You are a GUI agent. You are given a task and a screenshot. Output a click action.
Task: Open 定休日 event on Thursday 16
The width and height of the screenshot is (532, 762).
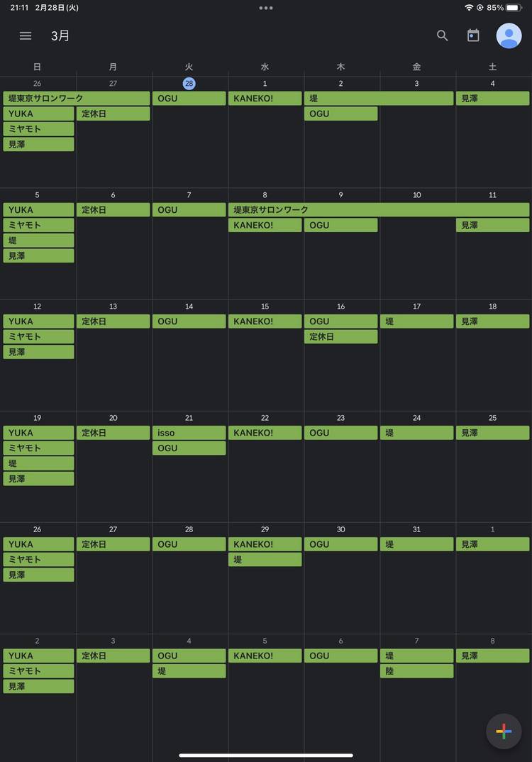341,336
